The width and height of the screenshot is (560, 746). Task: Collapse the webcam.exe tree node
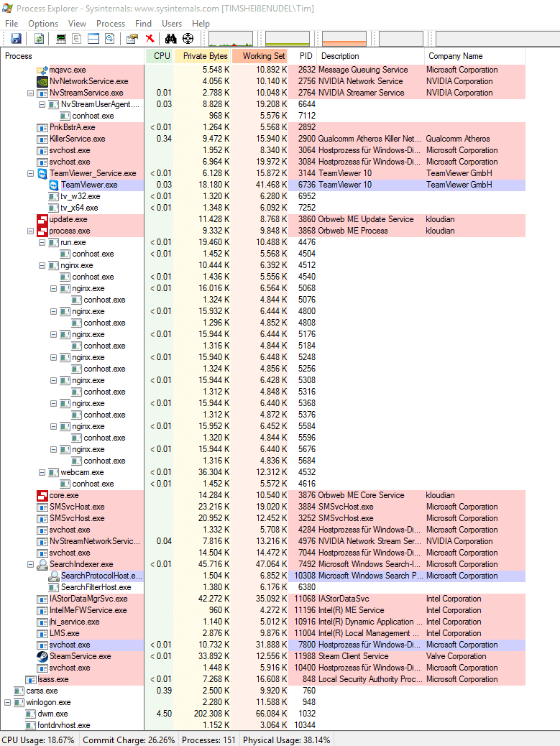(42, 472)
